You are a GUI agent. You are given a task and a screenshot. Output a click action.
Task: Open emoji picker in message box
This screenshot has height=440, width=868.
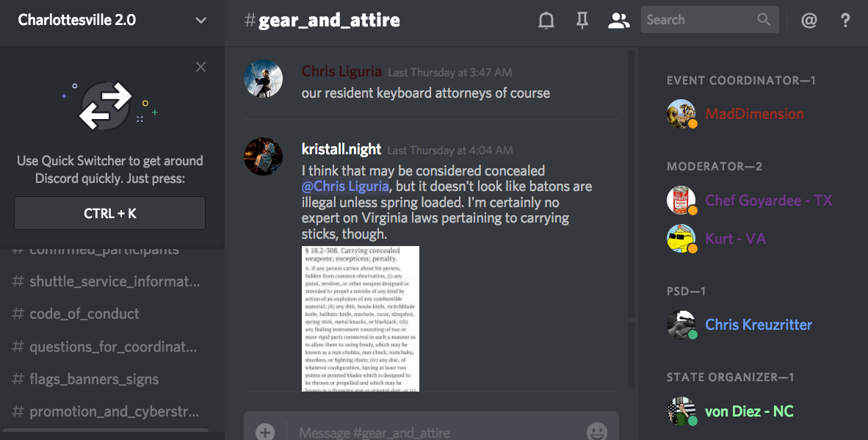coord(597,431)
